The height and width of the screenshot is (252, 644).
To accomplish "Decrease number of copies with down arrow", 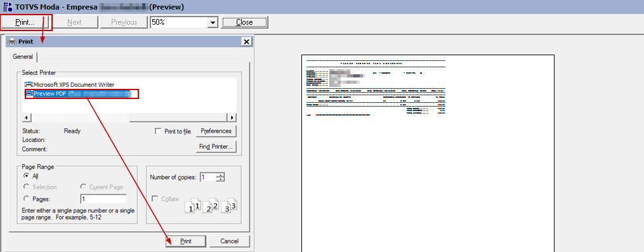I will [221, 180].
